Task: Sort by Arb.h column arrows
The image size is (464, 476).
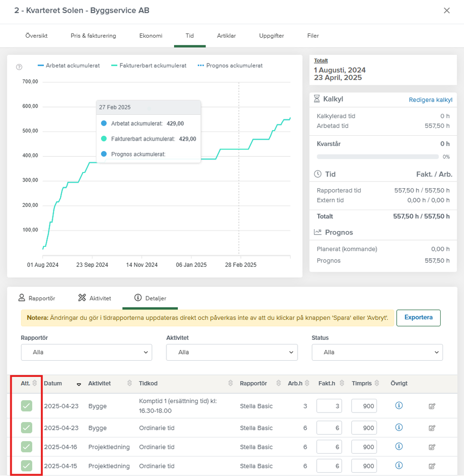Action: [307, 383]
